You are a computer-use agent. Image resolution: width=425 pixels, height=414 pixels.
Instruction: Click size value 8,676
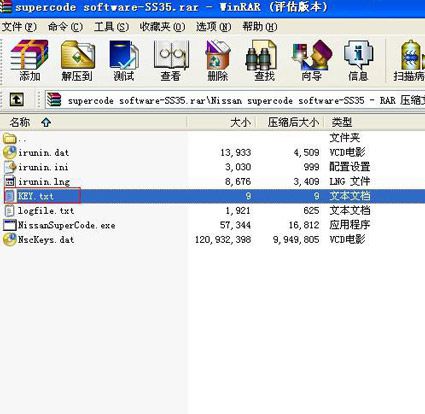238,182
